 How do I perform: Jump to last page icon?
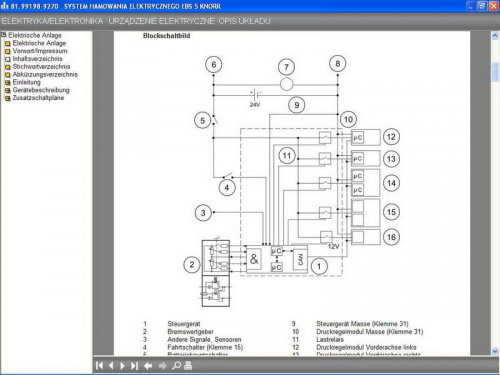coord(134,366)
